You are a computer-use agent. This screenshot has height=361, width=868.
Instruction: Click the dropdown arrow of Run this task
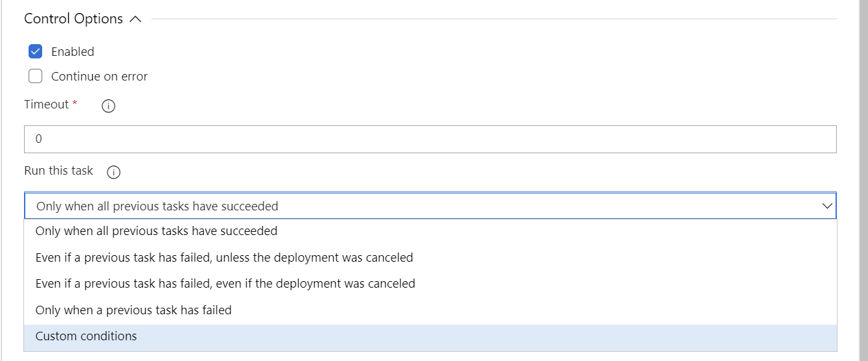pos(827,206)
